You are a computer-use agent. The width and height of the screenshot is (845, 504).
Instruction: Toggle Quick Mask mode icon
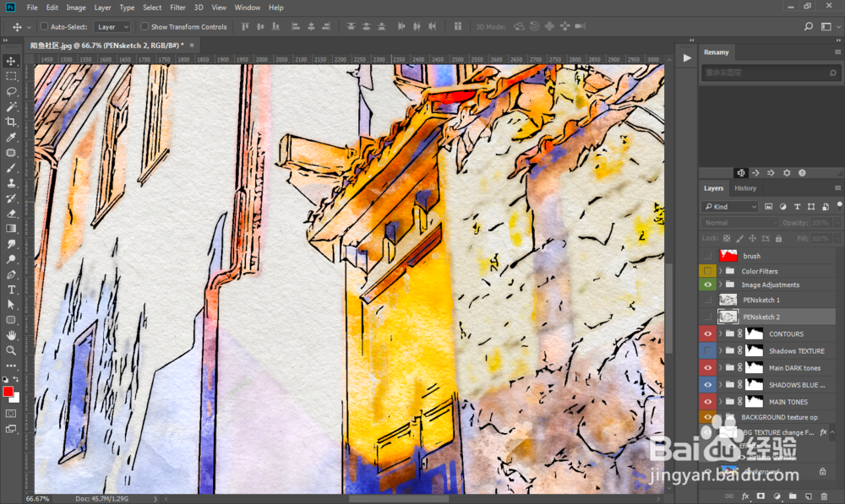pos(11,414)
